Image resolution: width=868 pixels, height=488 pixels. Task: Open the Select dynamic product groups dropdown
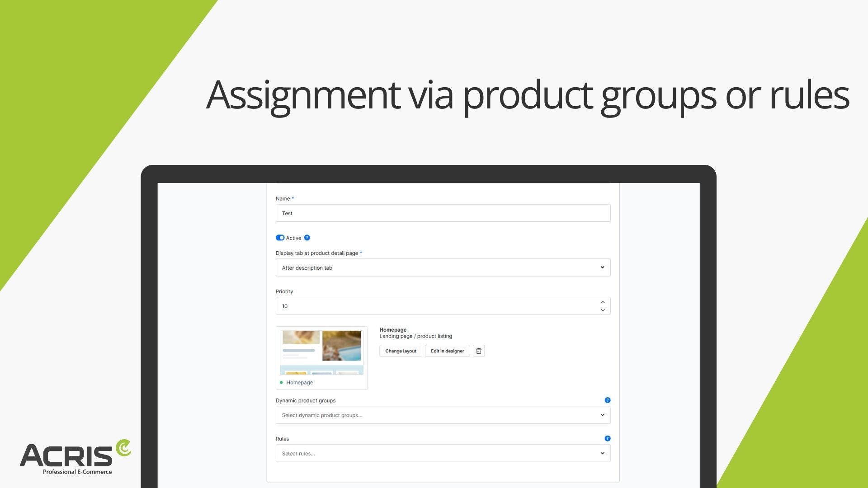tap(443, 415)
